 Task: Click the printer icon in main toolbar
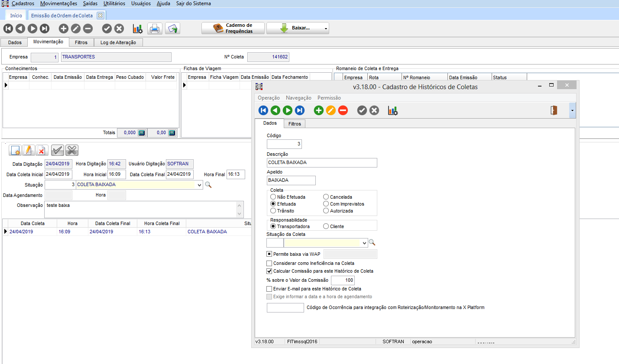coord(155,29)
